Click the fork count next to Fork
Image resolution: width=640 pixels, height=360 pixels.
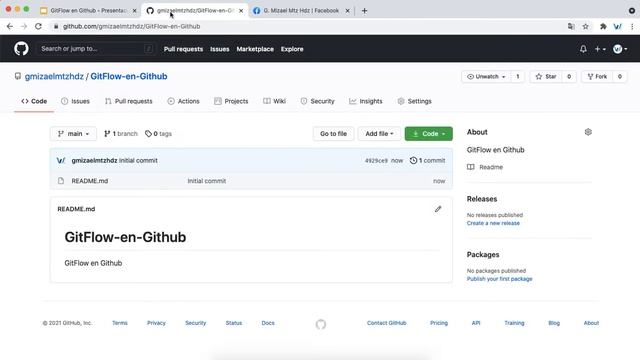(620, 76)
